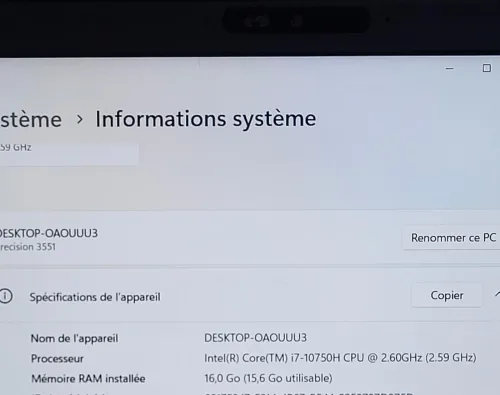The image size is (500, 395).
Task: Minimize the Settings window
Action: pos(450,69)
